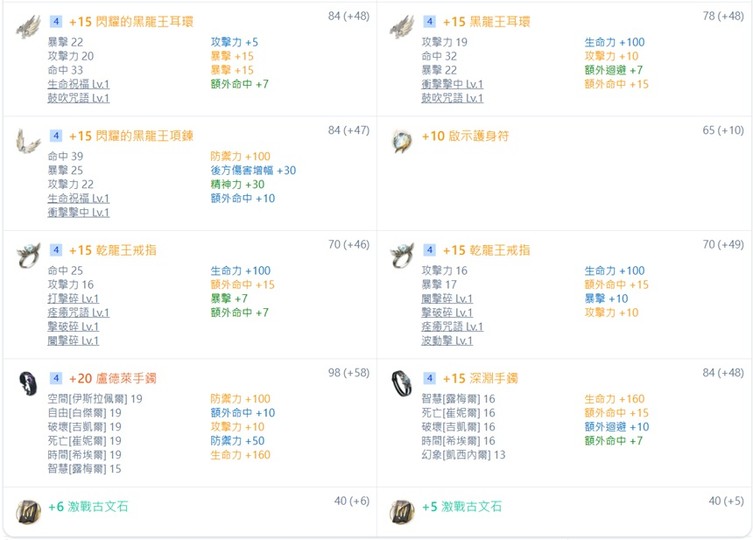Open 疼痛咒語 Lv.1 on the left ring
Screen dimensions: 753x540
tap(78, 312)
